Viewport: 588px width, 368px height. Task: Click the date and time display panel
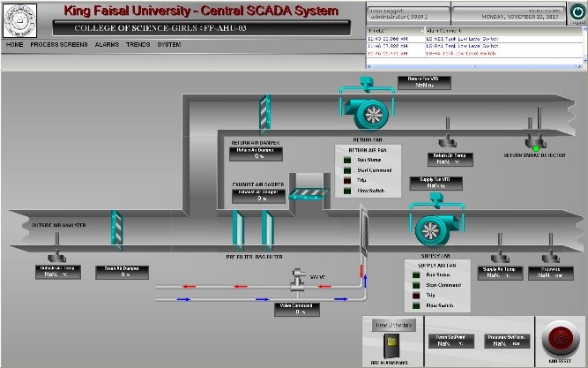(509, 14)
